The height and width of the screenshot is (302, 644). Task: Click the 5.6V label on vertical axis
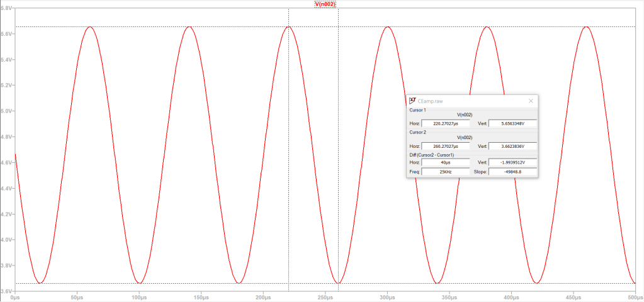[6, 33]
